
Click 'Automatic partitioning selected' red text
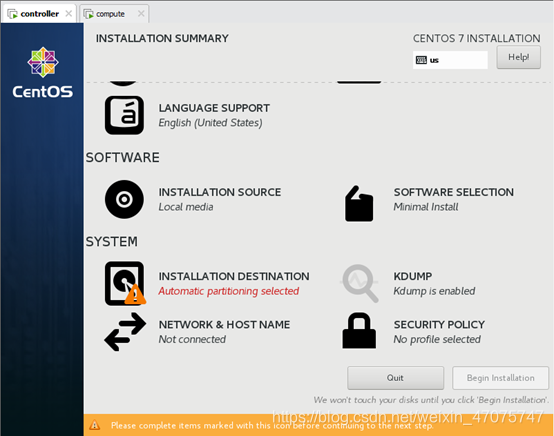[x=229, y=291]
